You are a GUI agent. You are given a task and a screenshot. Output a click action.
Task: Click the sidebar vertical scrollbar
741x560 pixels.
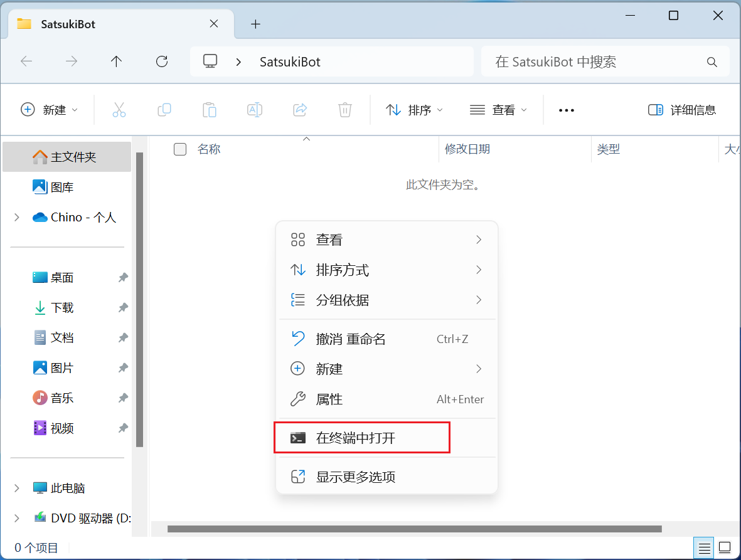click(x=139, y=299)
